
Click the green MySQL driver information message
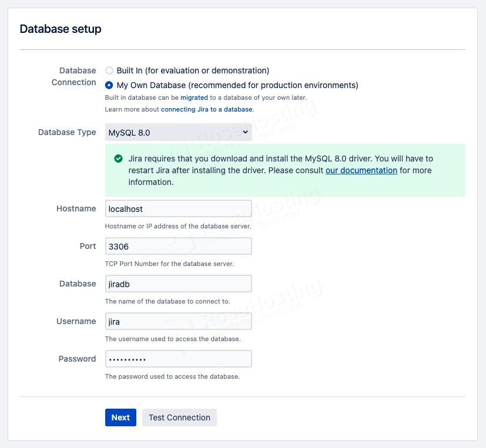click(285, 170)
